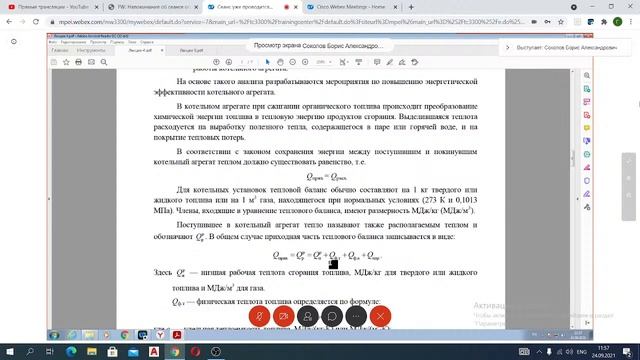Viewport: 640px width, 360px height.
Task: Open Microsoft Store from taskbar
Action: (x=112, y=351)
